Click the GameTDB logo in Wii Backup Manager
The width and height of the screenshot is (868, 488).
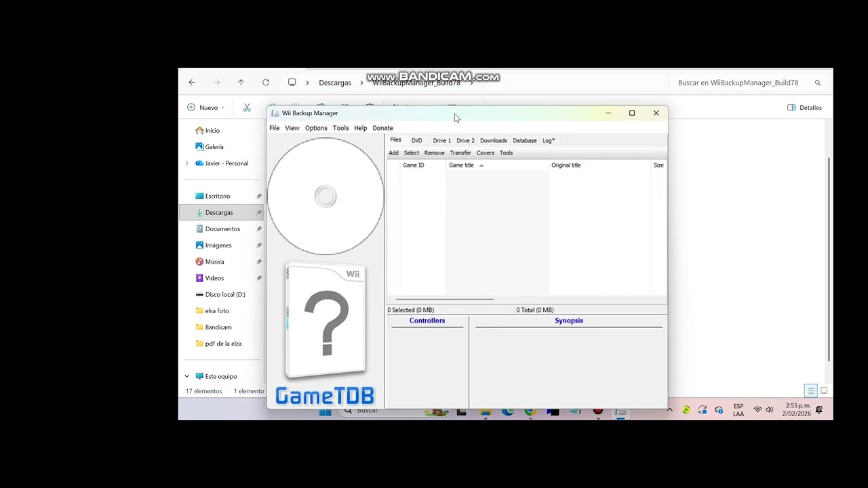tap(325, 396)
